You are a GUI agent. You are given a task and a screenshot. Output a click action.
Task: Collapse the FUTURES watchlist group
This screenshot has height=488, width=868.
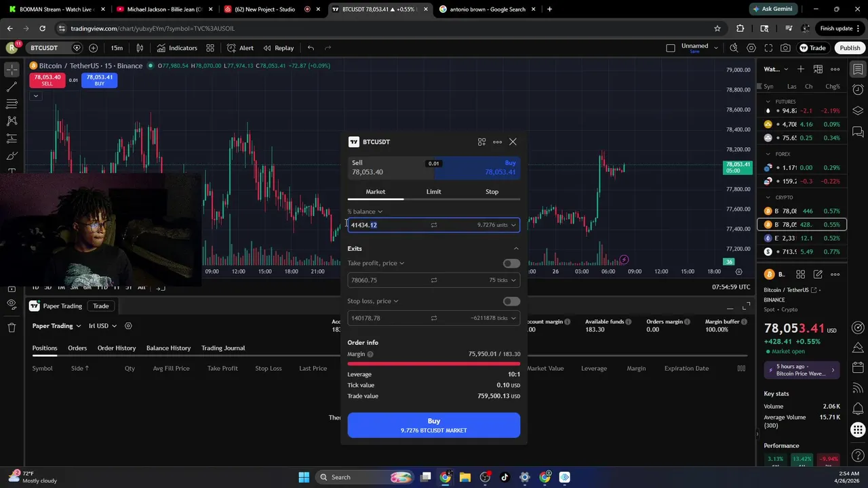[x=768, y=102]
